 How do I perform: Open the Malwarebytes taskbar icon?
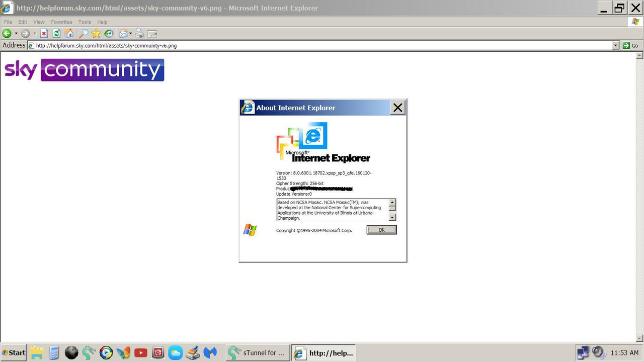[x=210, y=352]
